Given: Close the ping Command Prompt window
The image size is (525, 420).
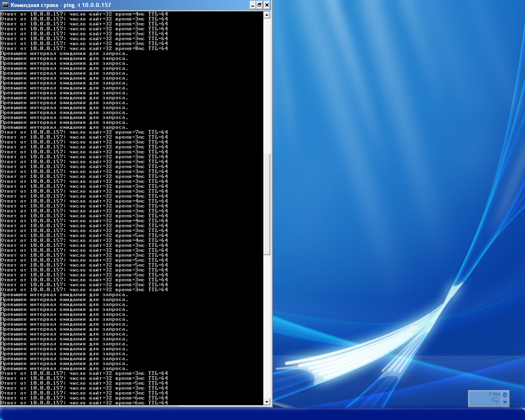Looking at the screenshot, I should (267, 5).
